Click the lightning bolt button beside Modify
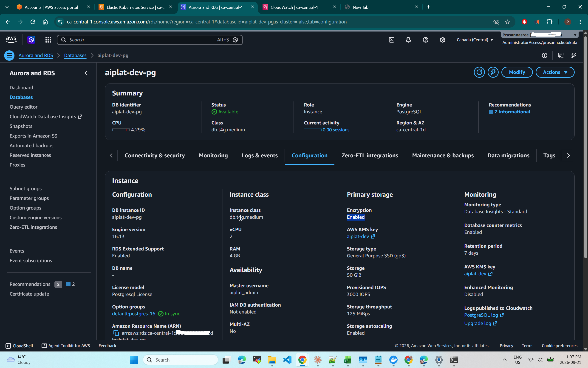Screen dimensions: 588x368 (493, 72)
